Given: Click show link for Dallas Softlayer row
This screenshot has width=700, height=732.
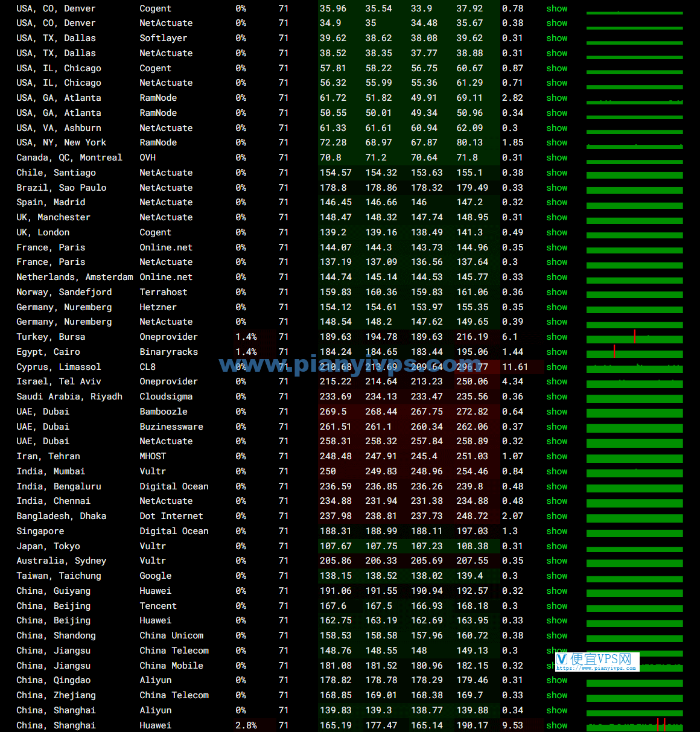Looking at the screenshot, I should (556, 38).
